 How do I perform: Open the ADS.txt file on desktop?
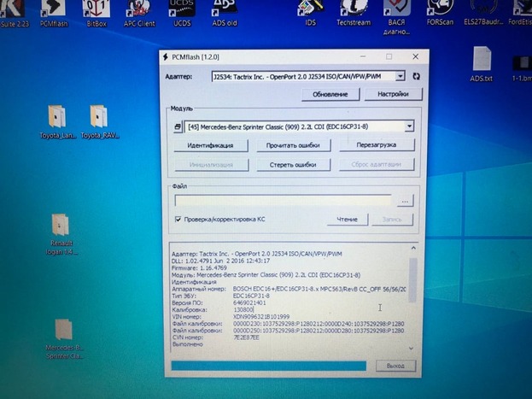point(481,63)
